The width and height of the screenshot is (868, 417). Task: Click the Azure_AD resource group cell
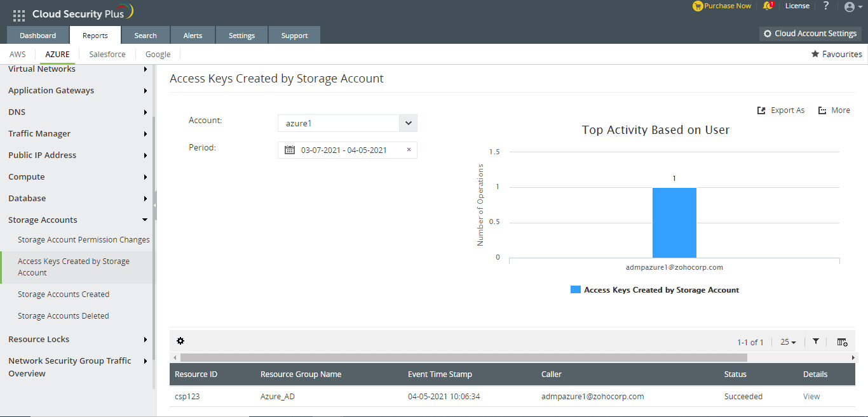click(x=278, y=396)
